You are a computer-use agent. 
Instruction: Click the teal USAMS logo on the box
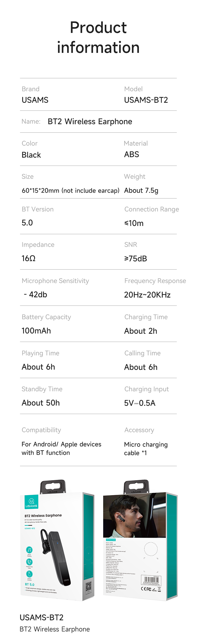point(31,502)
